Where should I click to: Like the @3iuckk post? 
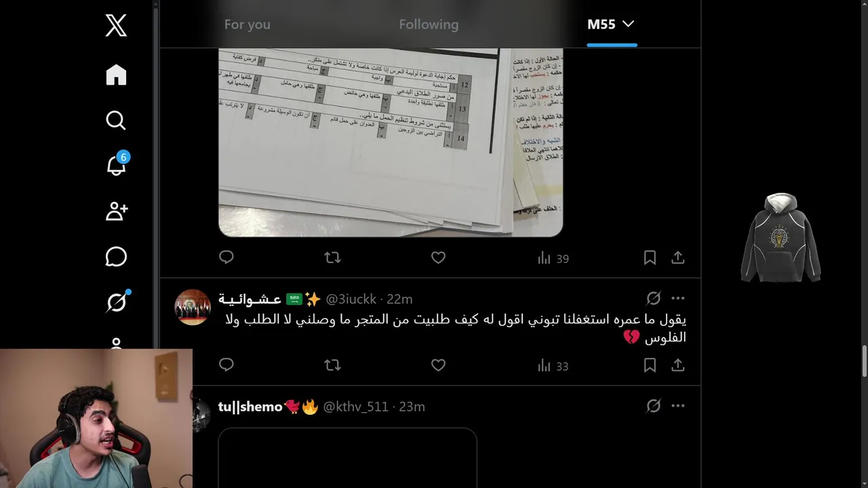[438, 365]
